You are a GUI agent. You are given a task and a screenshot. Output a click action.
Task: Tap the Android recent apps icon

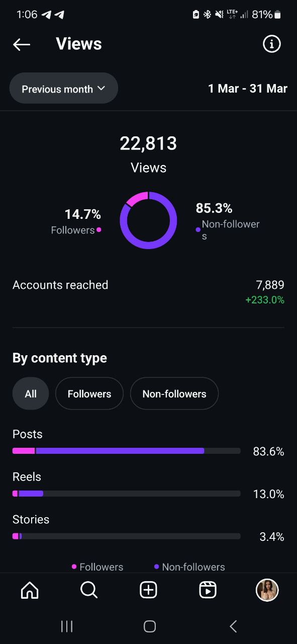(66, 626)
